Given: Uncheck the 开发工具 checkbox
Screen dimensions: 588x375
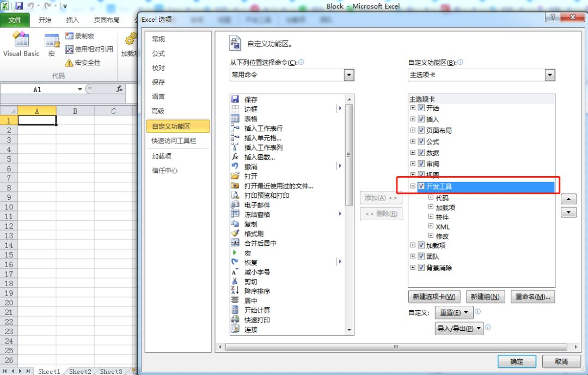Looking at the screenshot, I should tap(421, 186).
